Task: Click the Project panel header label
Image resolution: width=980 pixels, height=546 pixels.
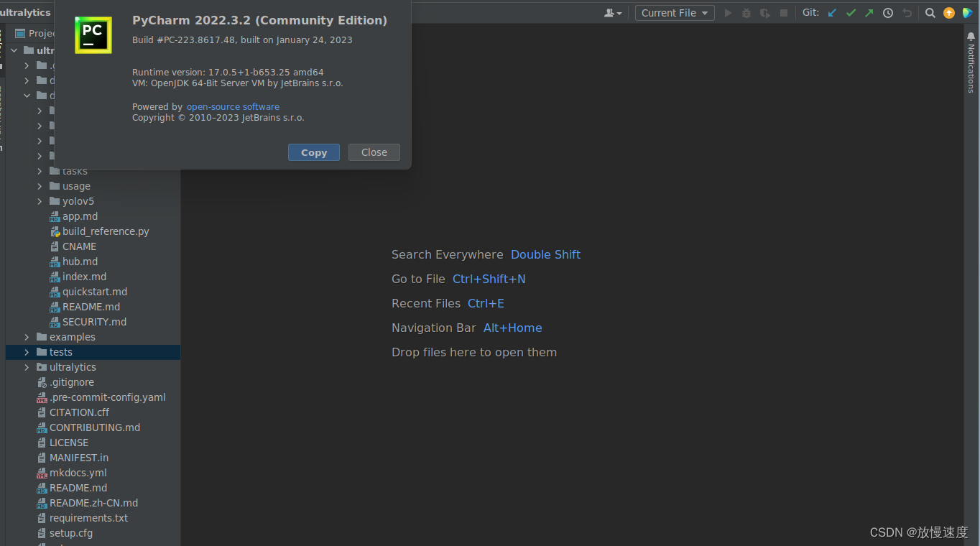Action: pyautogui.click(x=42, y=33)
